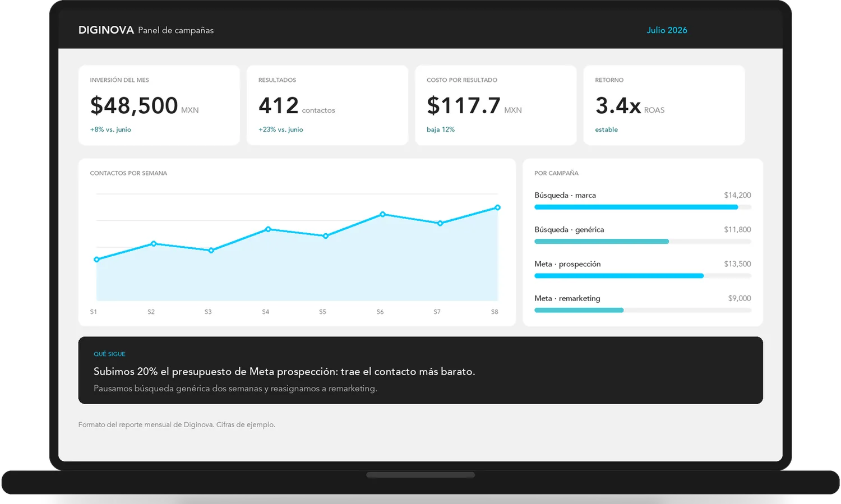Click the Retorno 3.4x ROAS card
Screen dimensions: 841x504
coord(664,105)
